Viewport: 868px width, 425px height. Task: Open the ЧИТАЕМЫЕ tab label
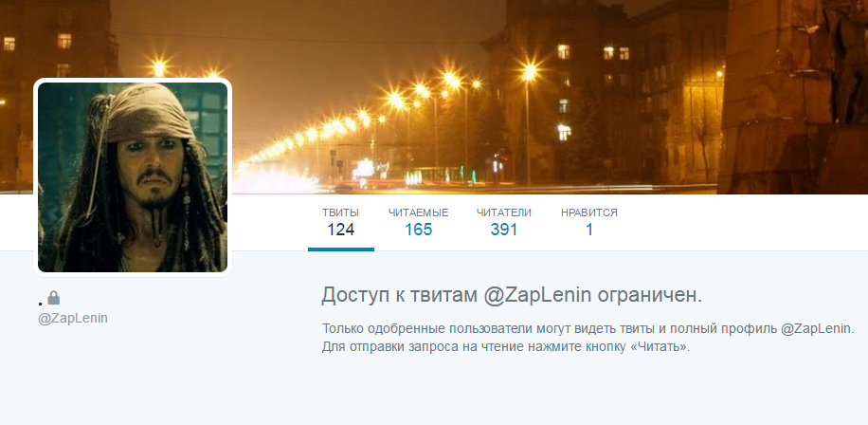tap(418, 212)
